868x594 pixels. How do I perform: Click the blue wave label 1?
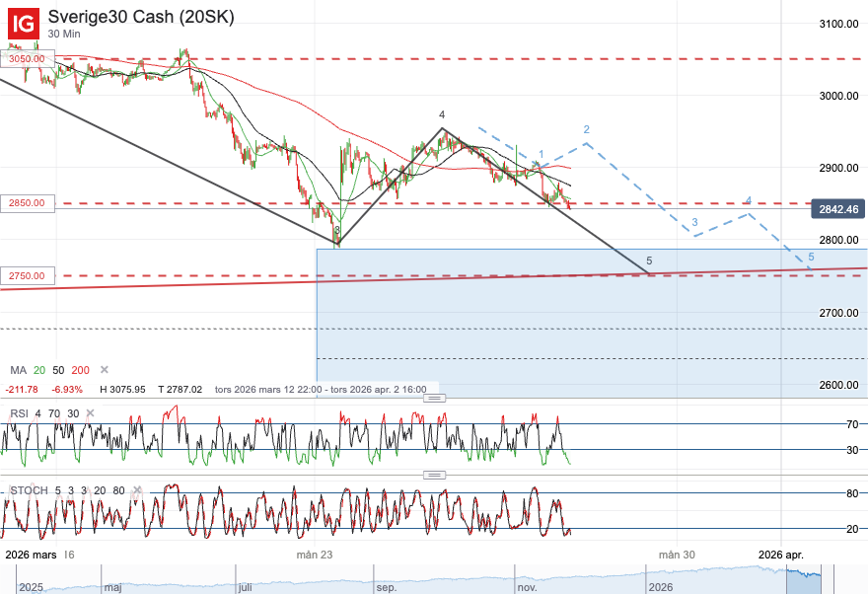click(x=542, y=155)
